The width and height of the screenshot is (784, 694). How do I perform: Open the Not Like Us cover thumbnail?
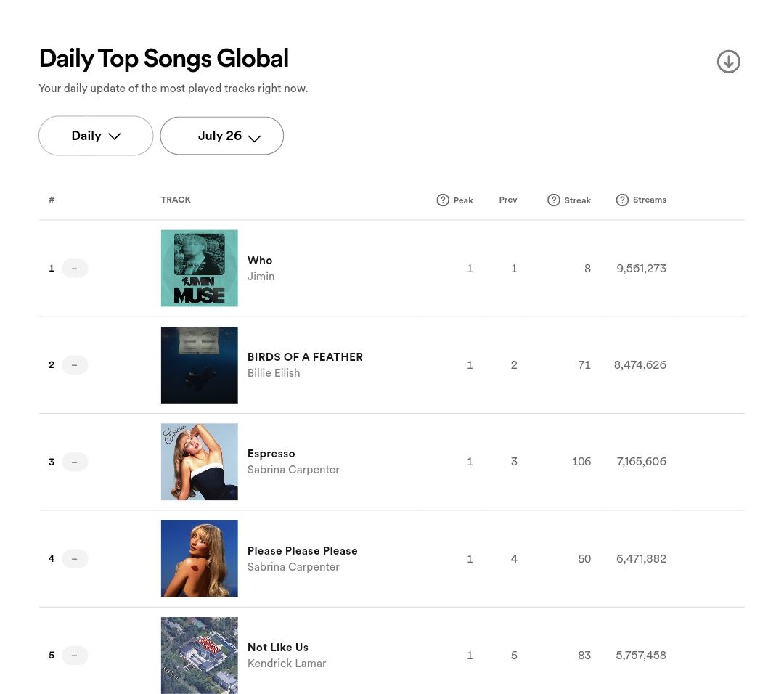coord(200,655)
